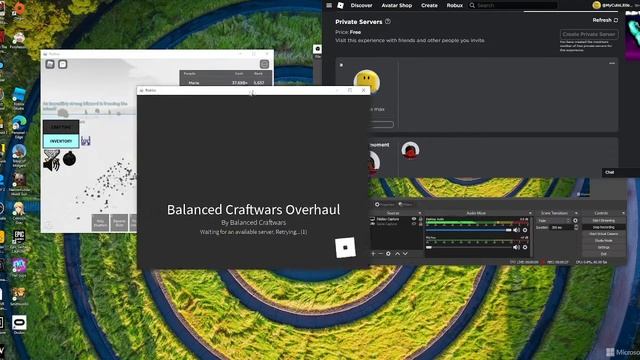Open the backpack icon in game window
Viewport: 640px width, 360px height.
(x=264, y=64)
